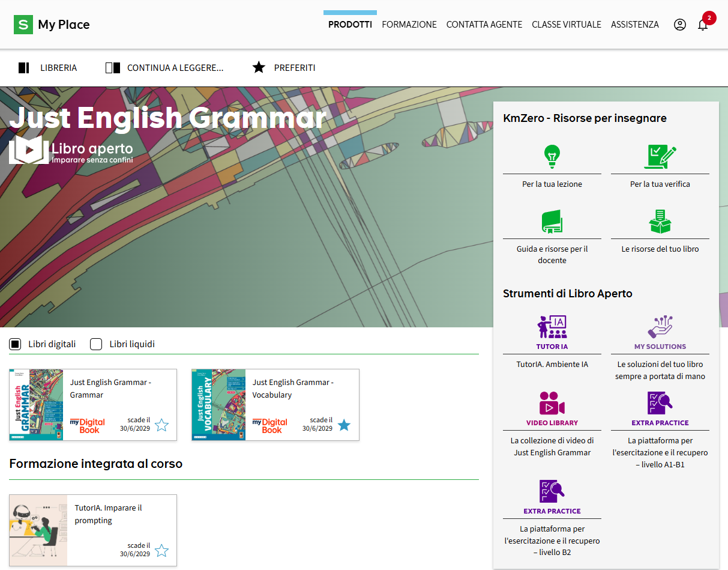Screen dimensions: 728x570
Task: Open the user account profile icon
Action: (x=680, y=25)
